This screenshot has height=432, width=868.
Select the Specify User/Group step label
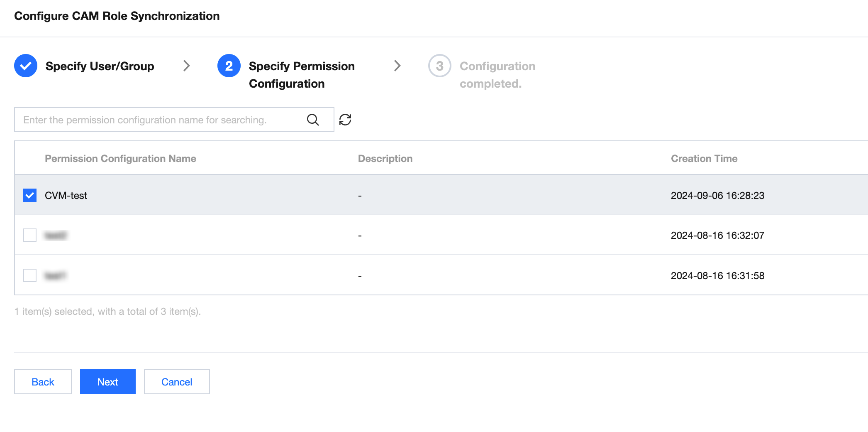pyautogui.click(x=100, y=66)
